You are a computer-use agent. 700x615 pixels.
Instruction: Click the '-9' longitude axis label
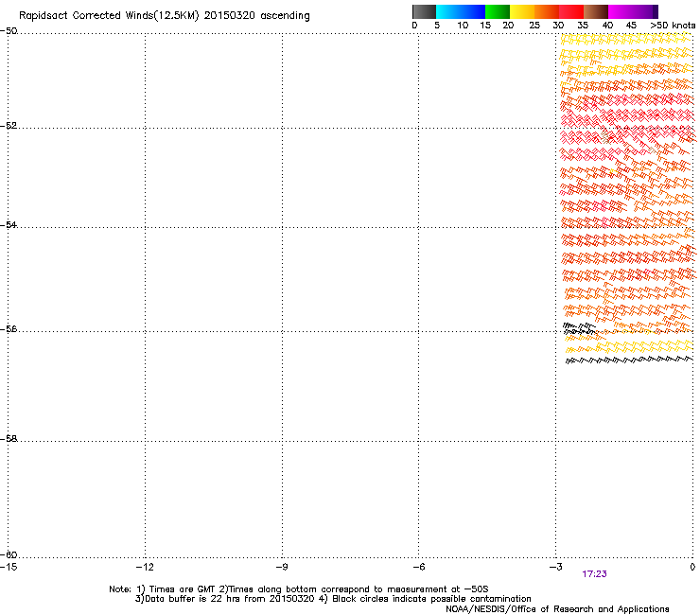click(282, 567)
